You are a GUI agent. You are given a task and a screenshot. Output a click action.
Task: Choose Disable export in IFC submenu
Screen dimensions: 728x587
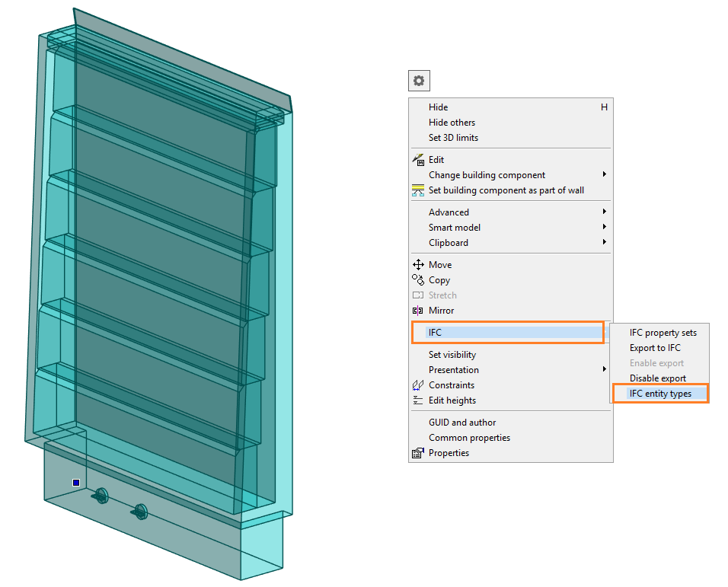point(657,378)
